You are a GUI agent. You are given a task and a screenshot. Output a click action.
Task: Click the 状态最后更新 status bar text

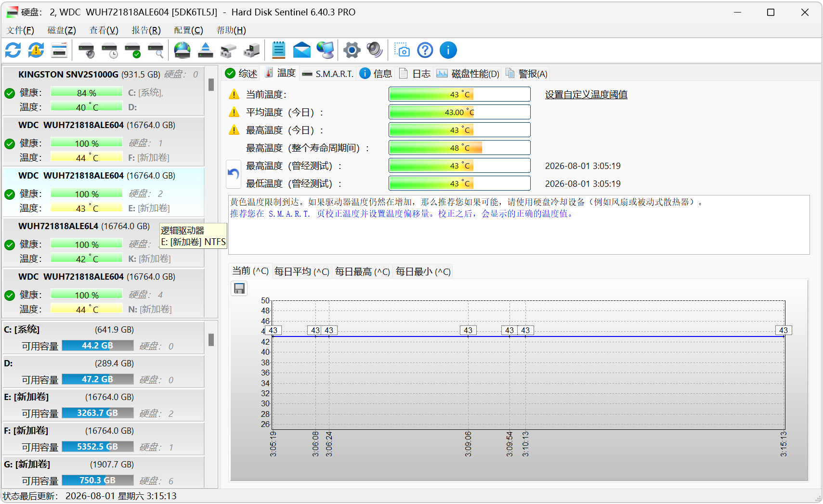pos(90,496)
